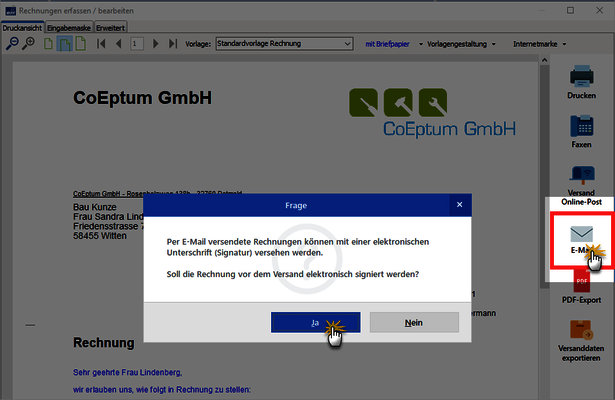Image resolution: width=615 pixels, height=400 pixels.
Task: Click the 'Bau Kunze' recipient name
Action: [x=95, y=207]
